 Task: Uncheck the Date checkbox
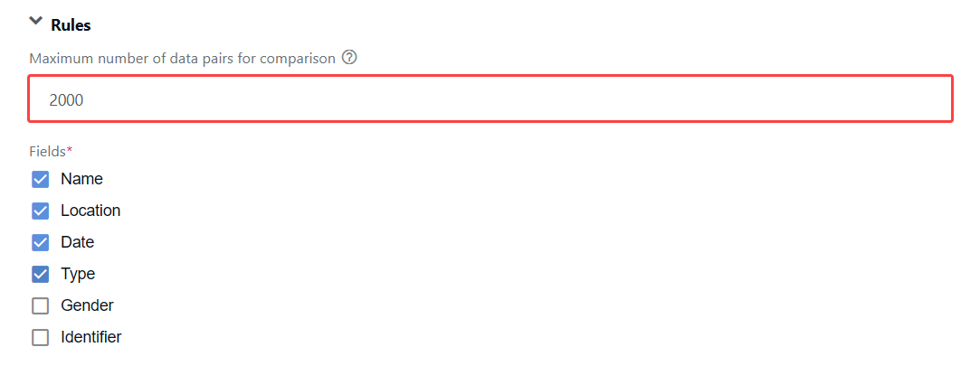[x=40, y=242]
